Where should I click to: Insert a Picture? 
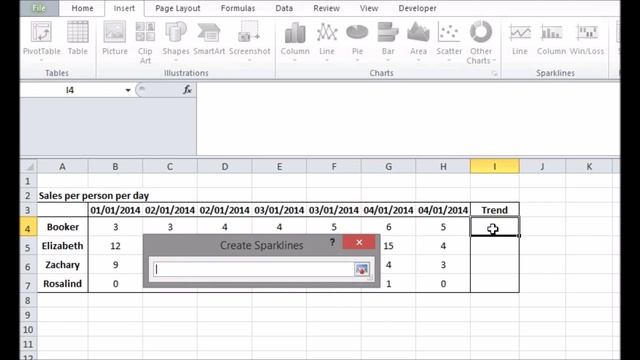(x=115, y=39)
